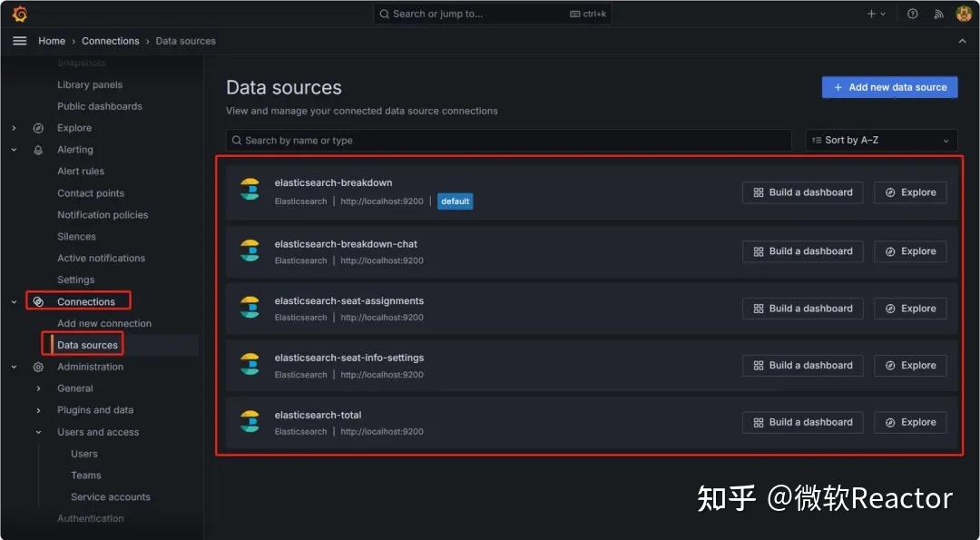Click the Explore compass icon in the sidebar

(37, 127)
